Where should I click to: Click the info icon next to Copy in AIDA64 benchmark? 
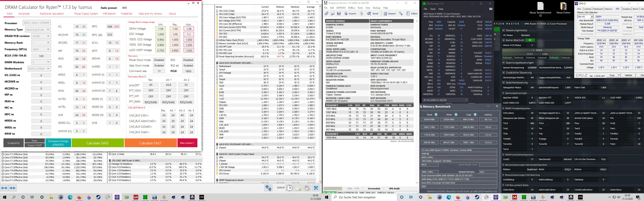tap(475, 115)
